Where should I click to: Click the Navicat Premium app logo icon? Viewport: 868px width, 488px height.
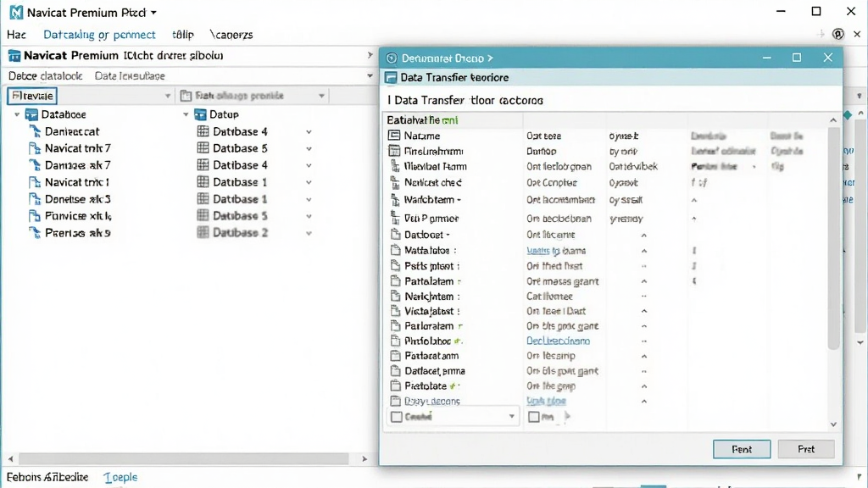pyautogui.click(x=16, y=12)
